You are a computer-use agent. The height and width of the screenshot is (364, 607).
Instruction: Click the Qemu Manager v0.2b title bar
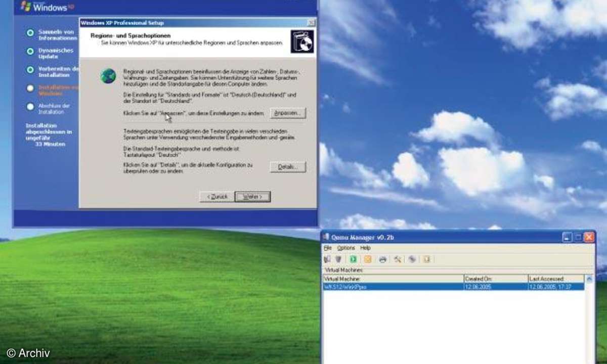coord(458,237)
